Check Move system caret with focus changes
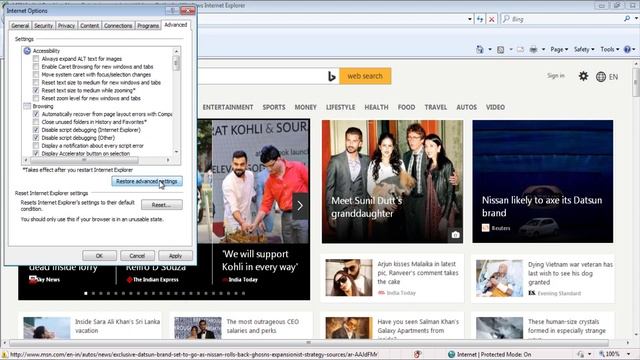The height and width of the screenshot is (360, 640). [36, 75]
